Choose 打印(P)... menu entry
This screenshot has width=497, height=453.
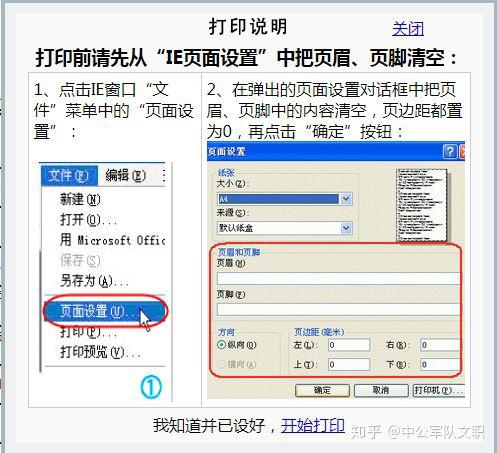pyautogui.click(x=88, y=332)
